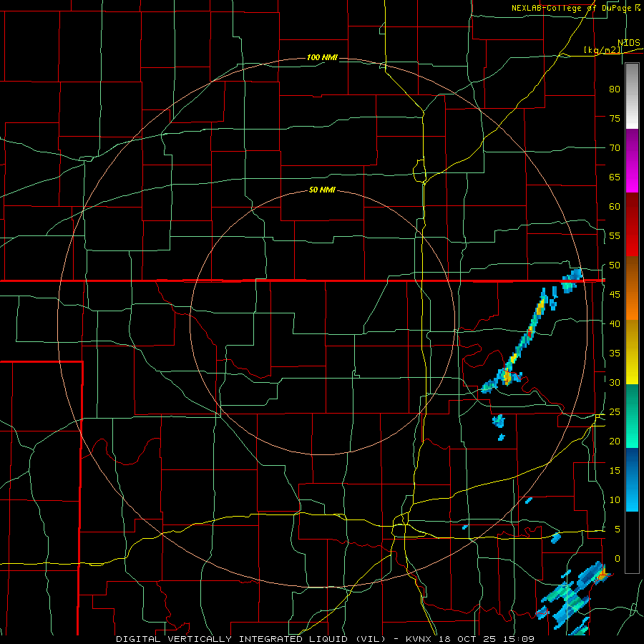Click the 5 value on the VIL scale

618,529
